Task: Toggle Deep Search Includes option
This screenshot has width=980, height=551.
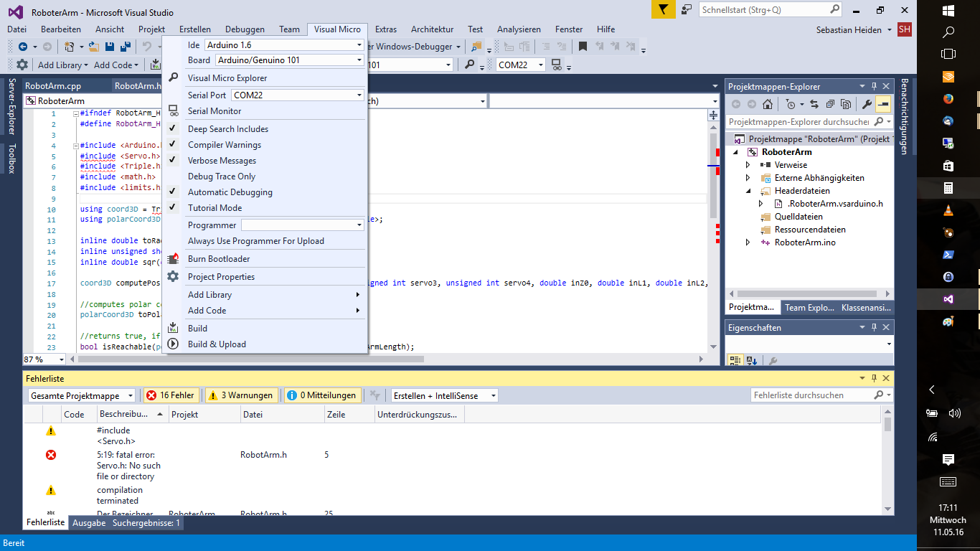Action: click(227, 129)
